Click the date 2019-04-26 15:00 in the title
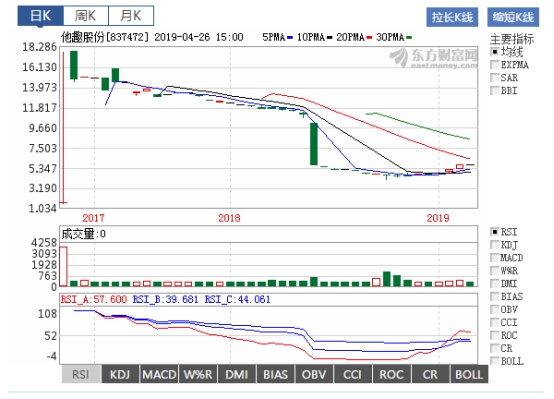Image resolution: width=554 pixels, height=399 pixels. tap(199, 37)
